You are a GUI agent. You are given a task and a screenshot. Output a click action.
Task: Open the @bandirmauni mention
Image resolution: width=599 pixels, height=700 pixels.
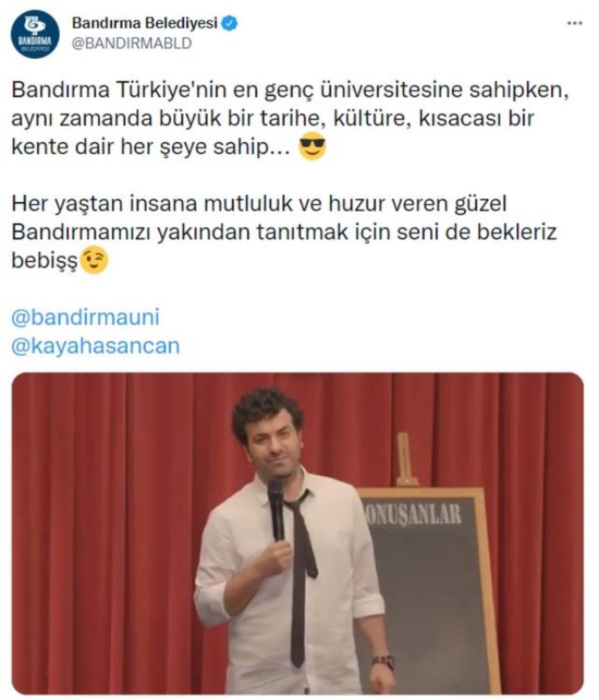pyautogui.click(x=85, y=318)
